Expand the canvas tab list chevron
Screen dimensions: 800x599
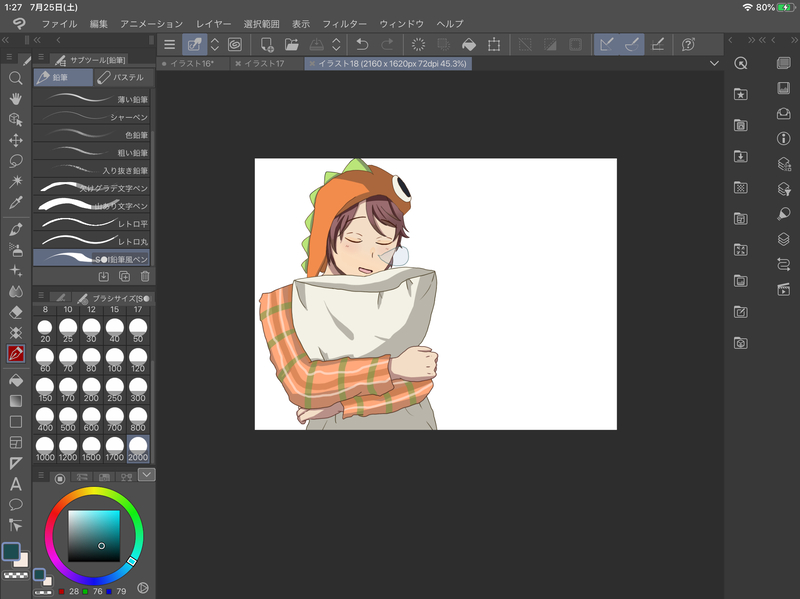[x=714, y=63]
